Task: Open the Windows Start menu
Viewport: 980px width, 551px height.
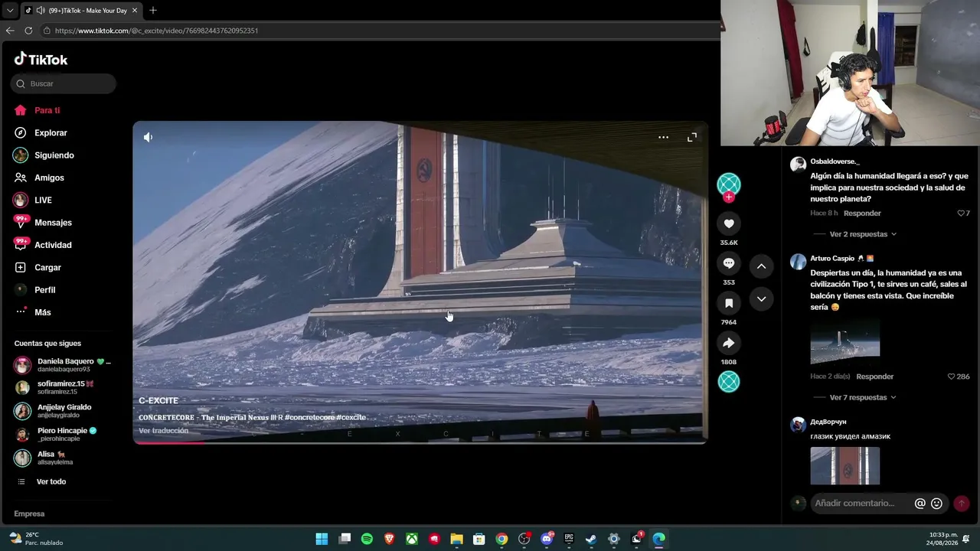Action: coord(322,539)
